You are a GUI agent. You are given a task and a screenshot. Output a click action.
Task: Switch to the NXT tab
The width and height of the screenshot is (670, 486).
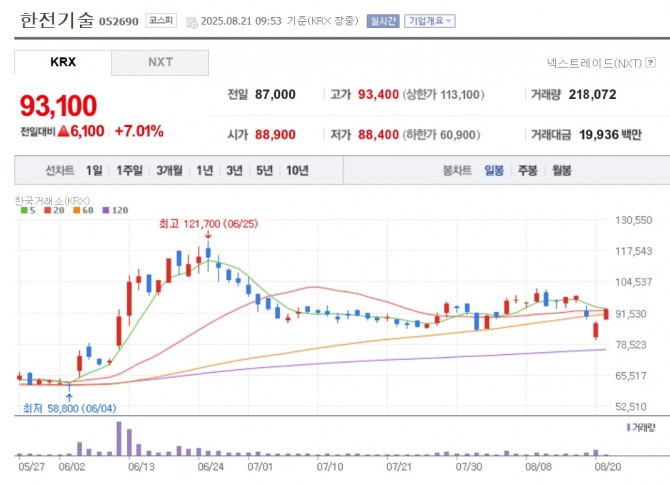tap(160, 62)
